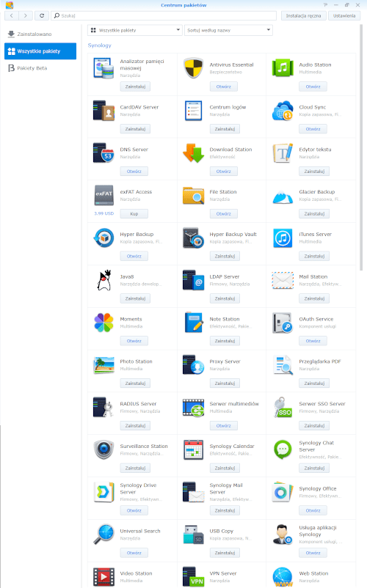367x588 pixels.
Task: Install Java8 package
Action: pyautogui.click(x=135, y=298)
